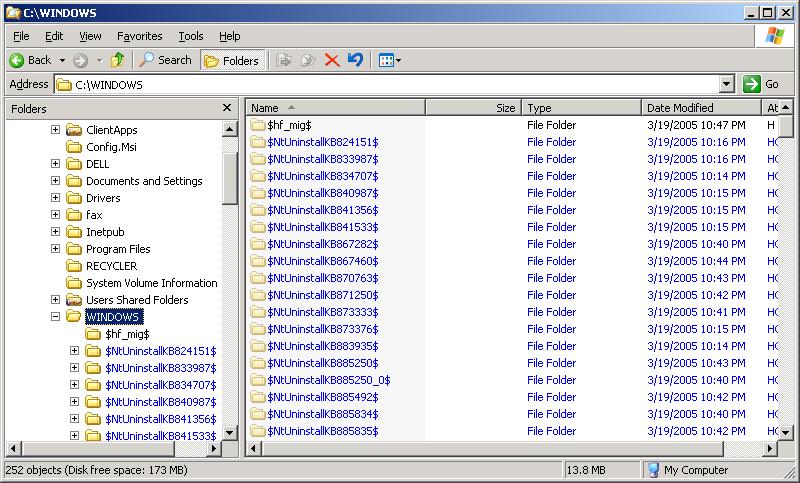The width and height of the screenshot is (800, 483).
Task: Click the blue Undo icon
Action: coord(356,60)
